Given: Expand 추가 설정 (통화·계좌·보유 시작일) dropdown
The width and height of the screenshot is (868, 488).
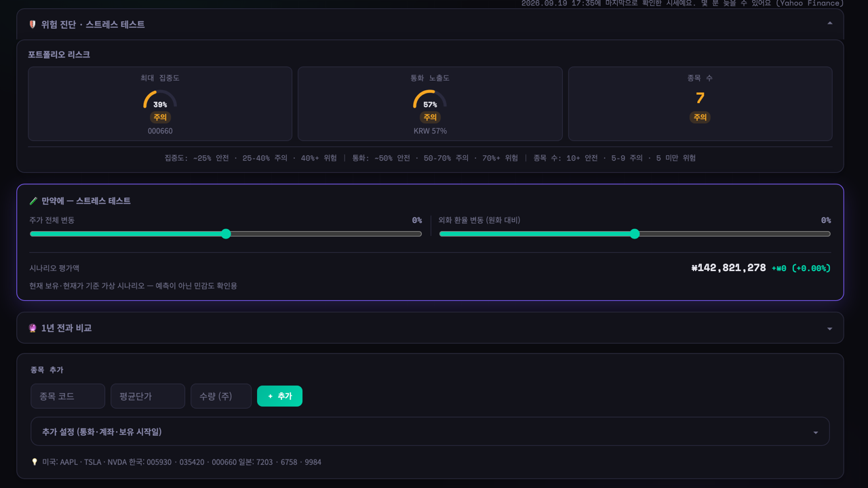Looking at the screenshot, I should point(430,432).
